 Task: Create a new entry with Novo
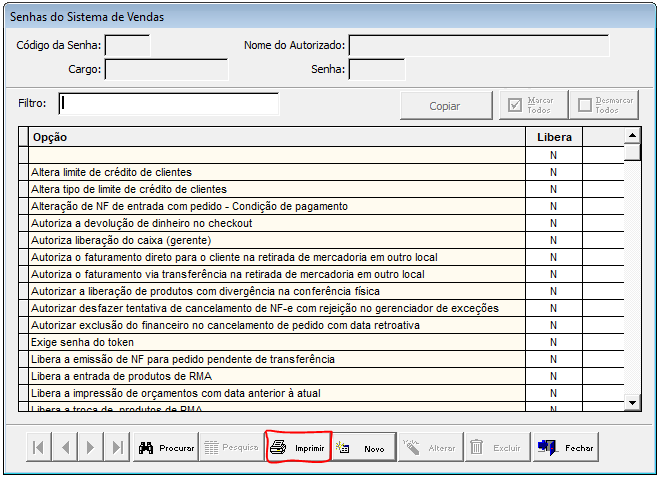363,448
